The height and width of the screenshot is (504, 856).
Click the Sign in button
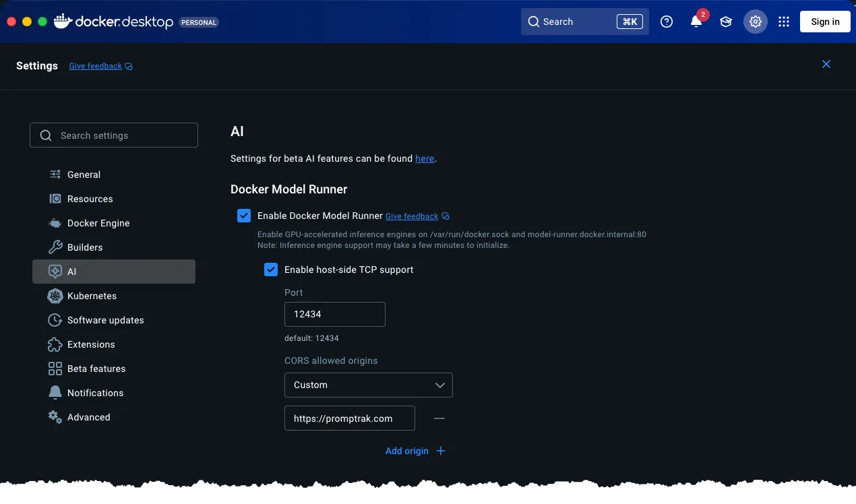(825, 22)
